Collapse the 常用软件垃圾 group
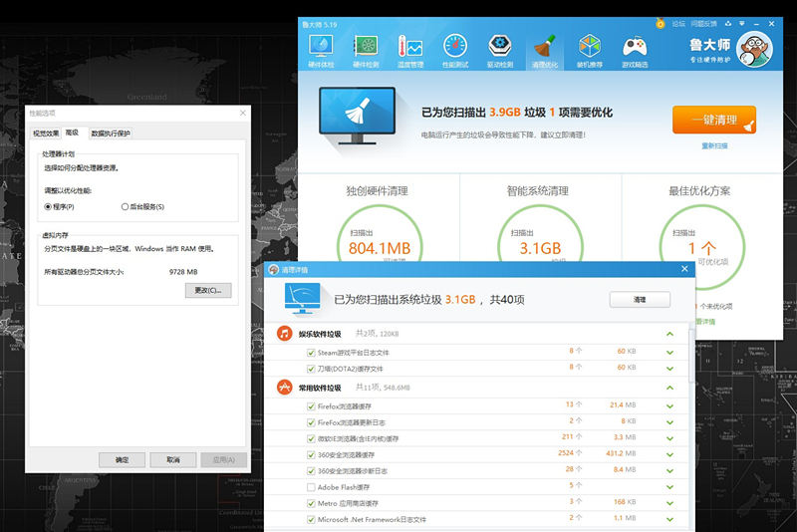Viewport: 797px width, 532px height. 669,388
